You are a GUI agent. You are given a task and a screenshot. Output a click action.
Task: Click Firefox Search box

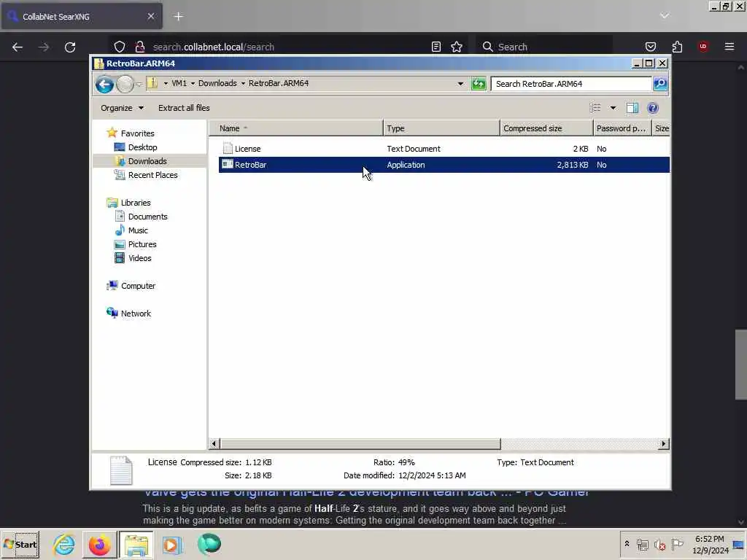(x=544, y=47)
